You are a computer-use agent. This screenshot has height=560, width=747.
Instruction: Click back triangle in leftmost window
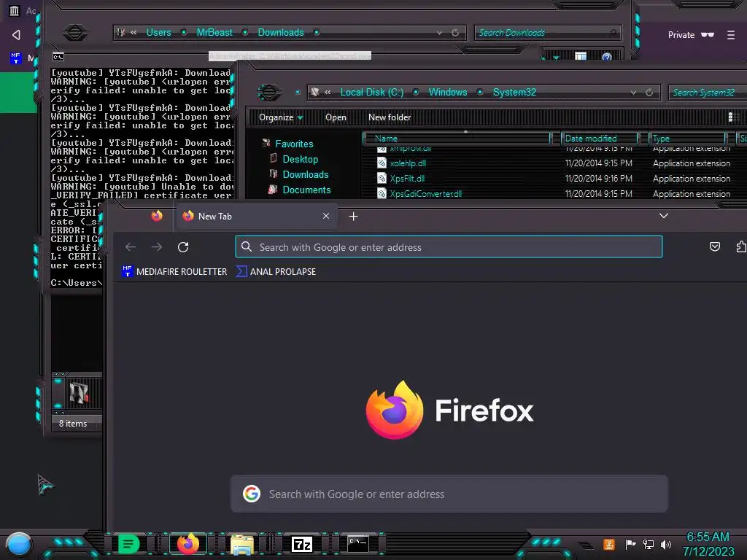pos(16,35)
